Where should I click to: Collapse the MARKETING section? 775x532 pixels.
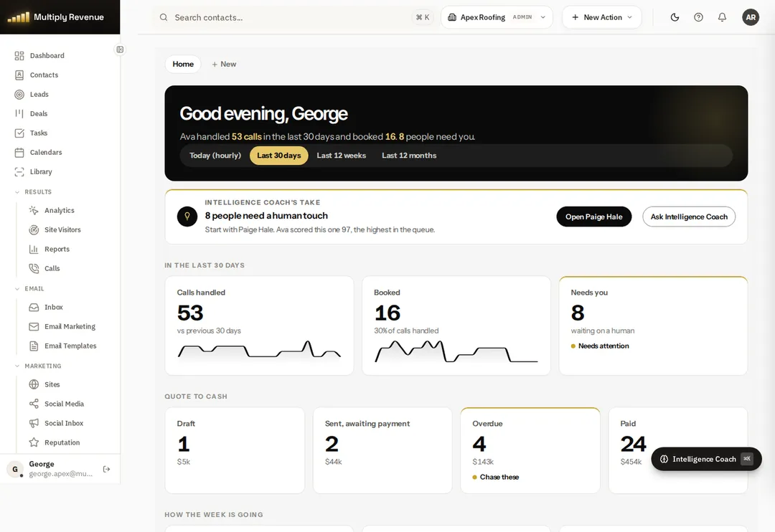tap(37, 366)
